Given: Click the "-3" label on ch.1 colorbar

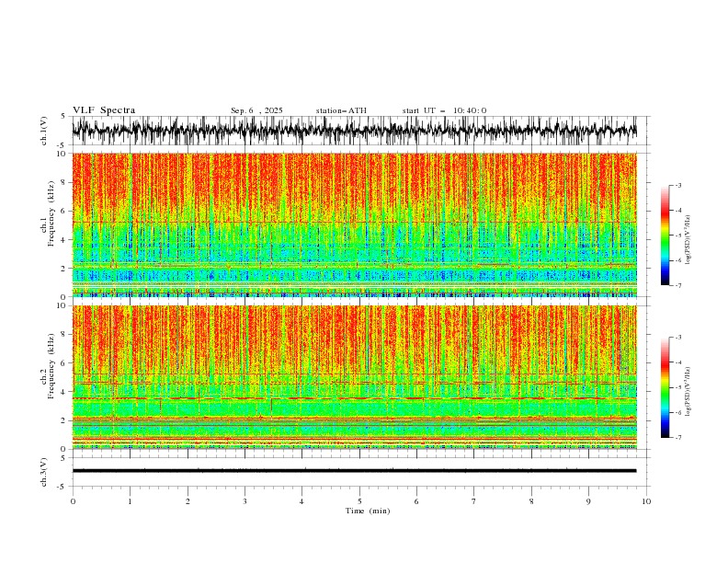Looking at the screenshot, I should 677,185.
